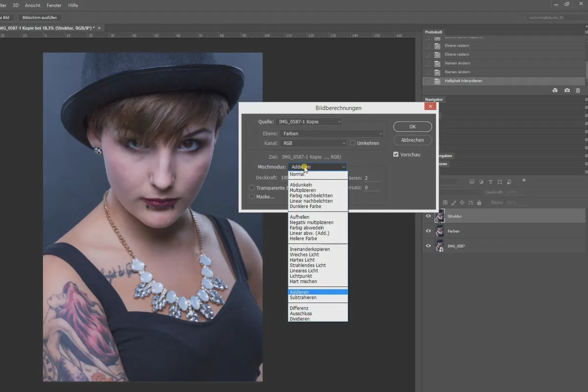Screen dimensions: 588x392
Task: Expand the Ebene dropdown showing Farben
Action: tap(332, 133)
